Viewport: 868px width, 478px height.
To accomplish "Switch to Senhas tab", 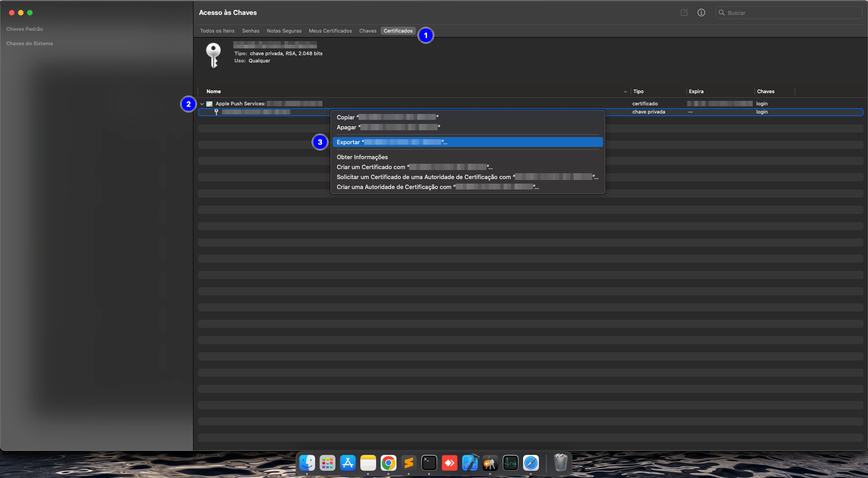I will click(251, 31).
